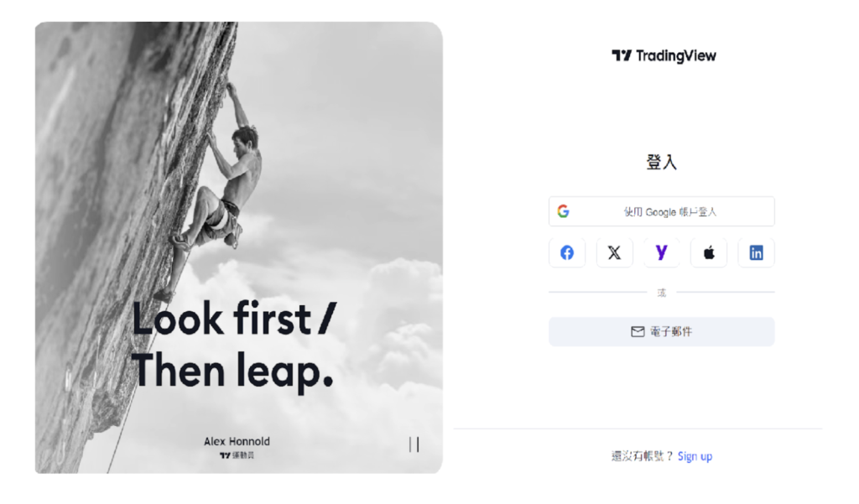Choose the X (Twitter) login icon

pyautogui.click(x=614, y=252)
